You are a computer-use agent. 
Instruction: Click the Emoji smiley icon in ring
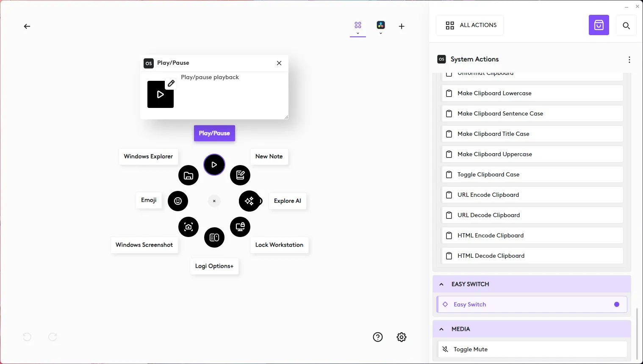point(178,201)
